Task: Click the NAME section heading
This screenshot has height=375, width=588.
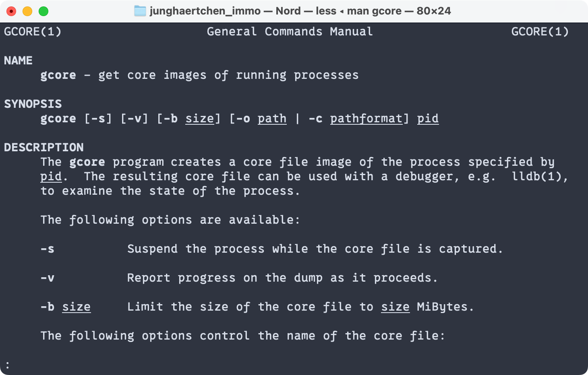Action: tap(18, 60)
